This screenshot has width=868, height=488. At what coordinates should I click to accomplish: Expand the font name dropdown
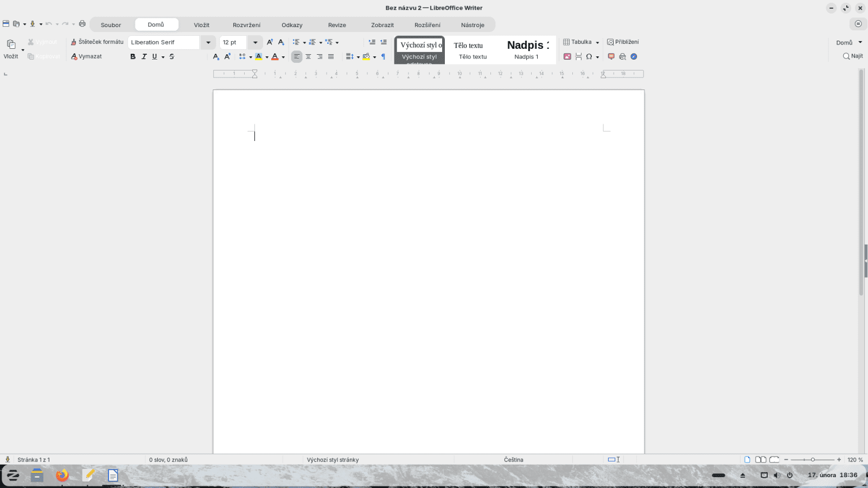pos(208,42)
